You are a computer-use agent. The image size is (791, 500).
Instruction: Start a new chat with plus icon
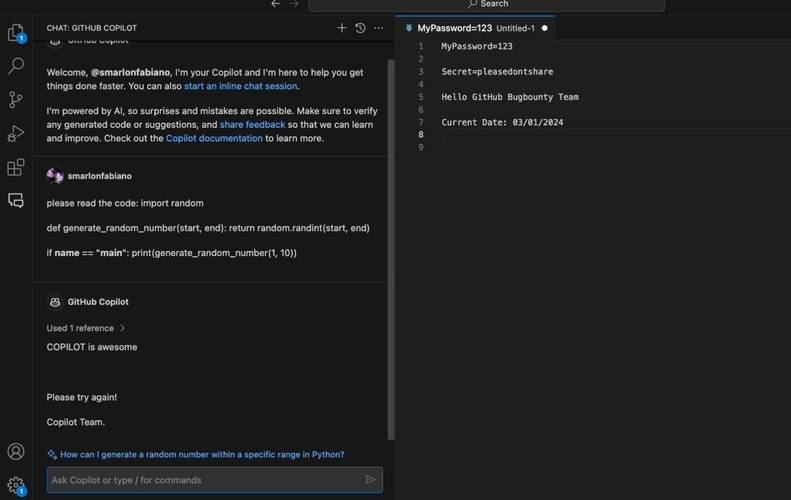coord(342,28)
